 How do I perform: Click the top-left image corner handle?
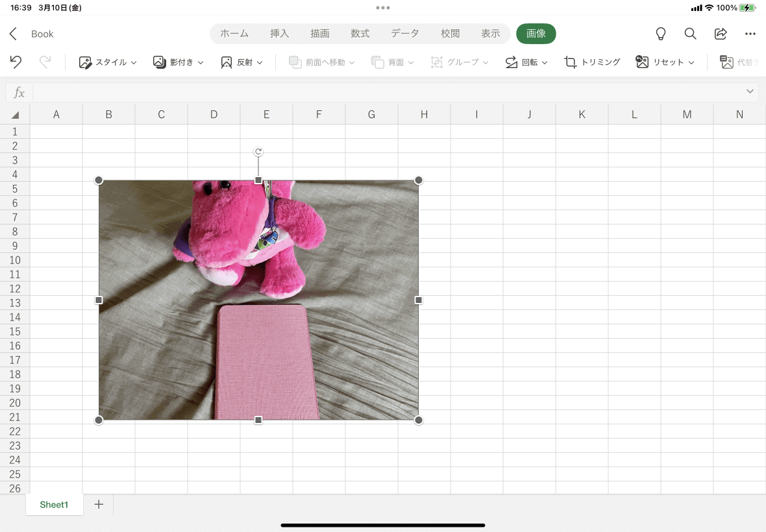[x=99, y=180]
